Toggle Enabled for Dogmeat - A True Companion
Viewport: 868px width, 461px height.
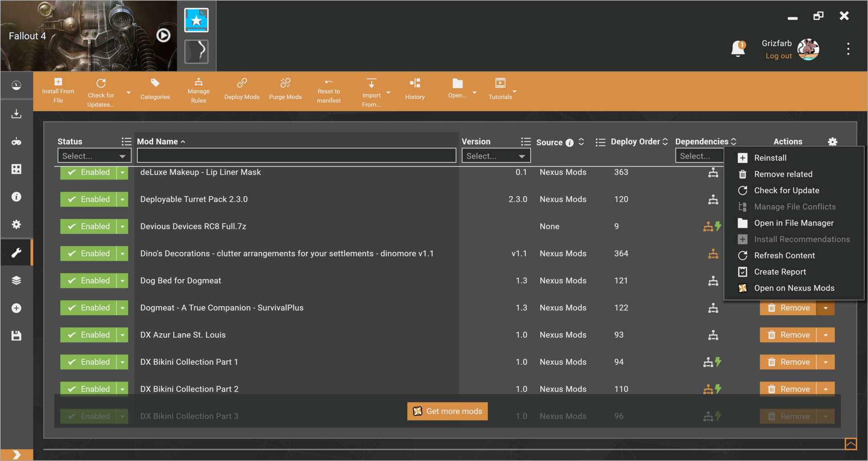click(89, 308)
